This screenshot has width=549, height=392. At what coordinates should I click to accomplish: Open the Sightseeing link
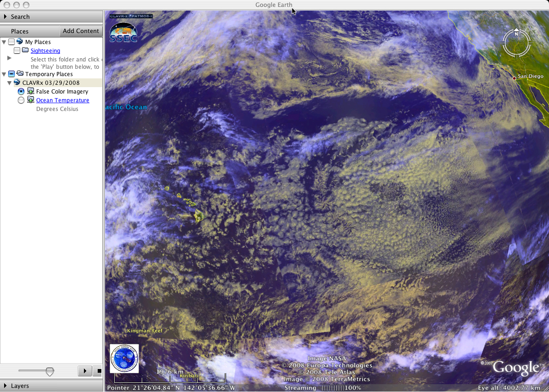pyautogui.click(x=45, y=51)
